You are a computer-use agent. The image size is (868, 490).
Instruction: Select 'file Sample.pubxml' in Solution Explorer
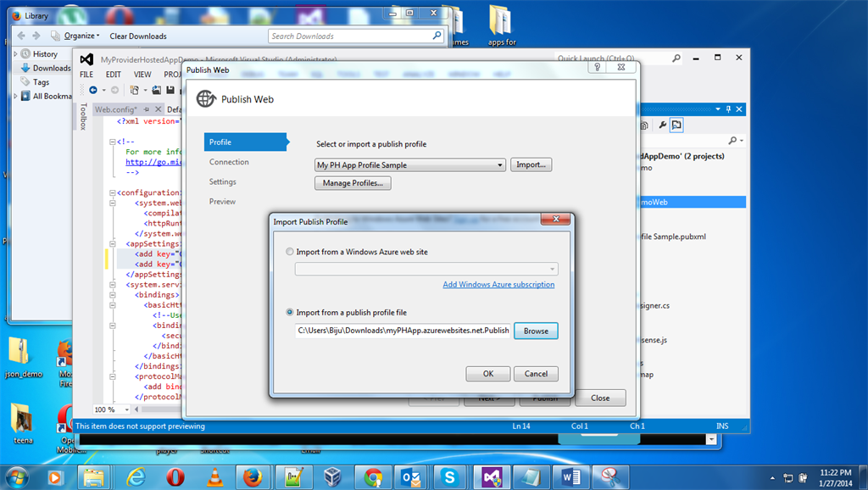[673, 237]
